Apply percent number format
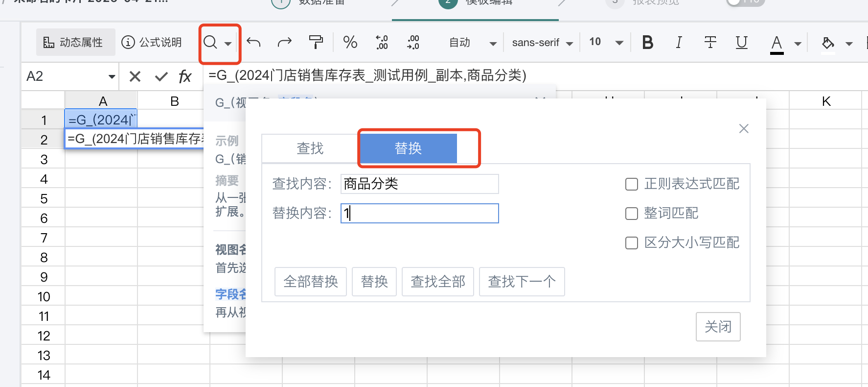 (x=350, y=42)
